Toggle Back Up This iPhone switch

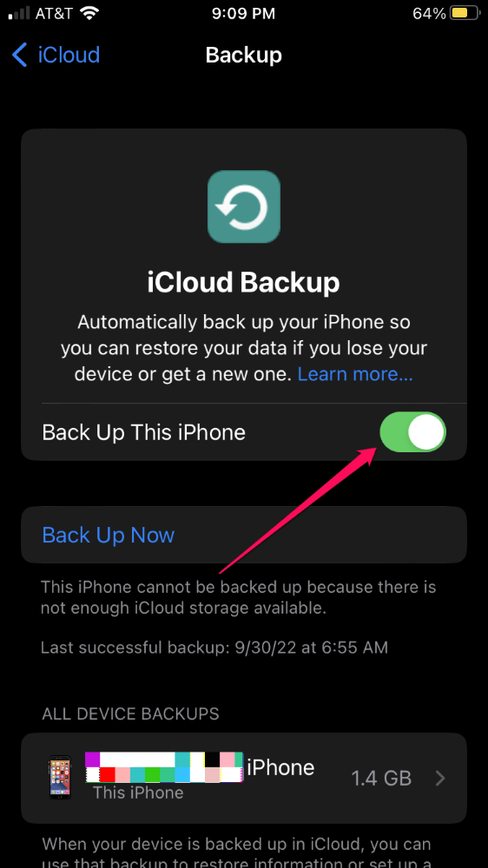(x=412, y=431)
